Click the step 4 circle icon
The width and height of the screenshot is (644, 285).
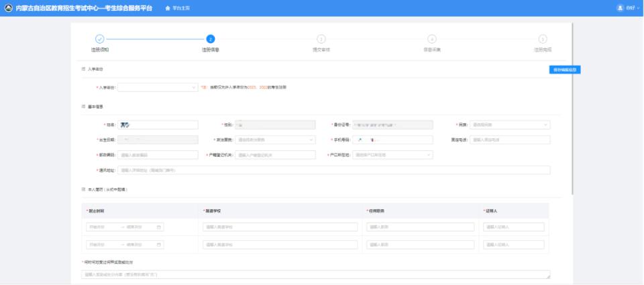[x=431, y=39]
